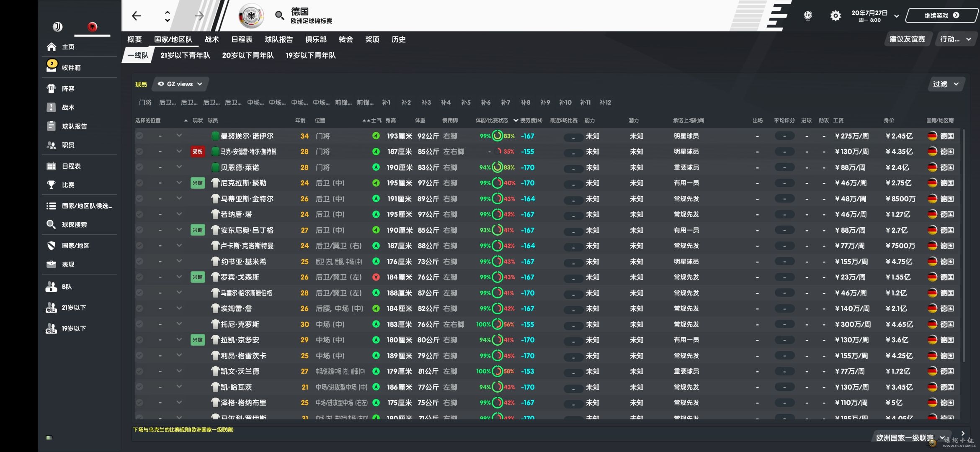980x452 pixels.
Task: Click the back arrow navigation icon
Action: 136,16
